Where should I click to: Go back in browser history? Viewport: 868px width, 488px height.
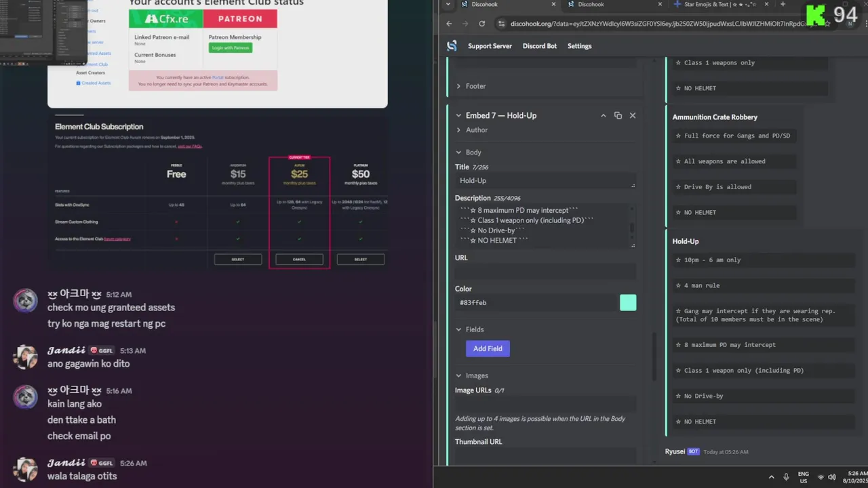pyautogui.click(x=449, y=24)
